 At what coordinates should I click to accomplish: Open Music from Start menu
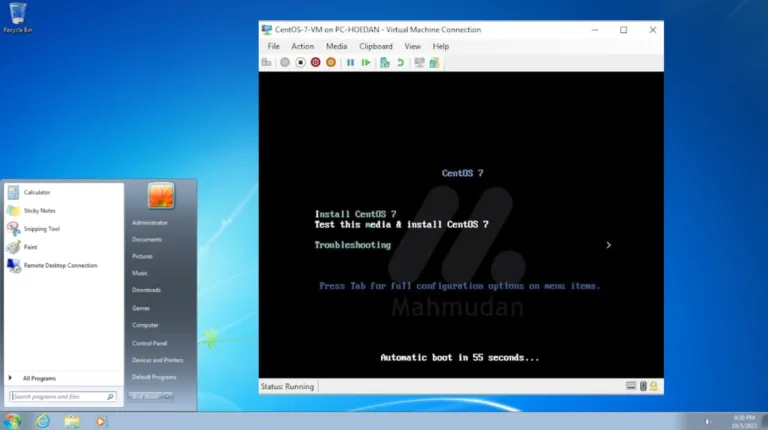(x=140, y=273)
